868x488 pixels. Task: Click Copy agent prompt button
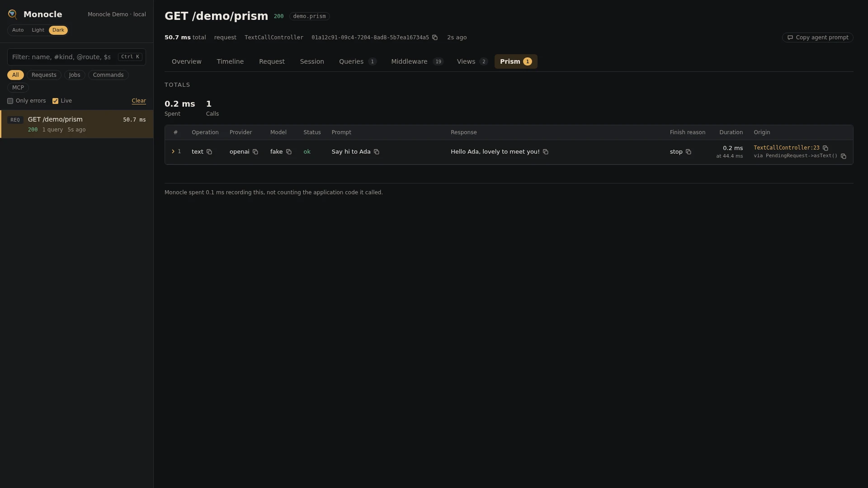pyautogui.click(x=817, y=38)
